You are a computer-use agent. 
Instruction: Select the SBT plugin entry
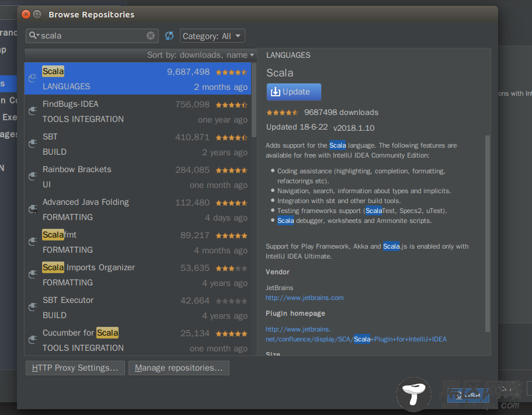click(x=138, y=144)
